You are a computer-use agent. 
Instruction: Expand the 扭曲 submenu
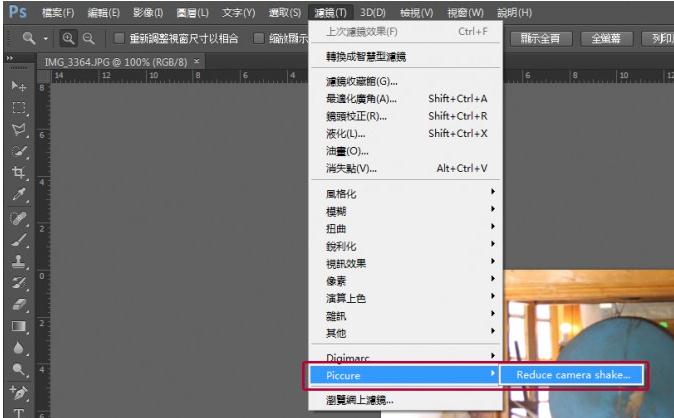point(406,228)
